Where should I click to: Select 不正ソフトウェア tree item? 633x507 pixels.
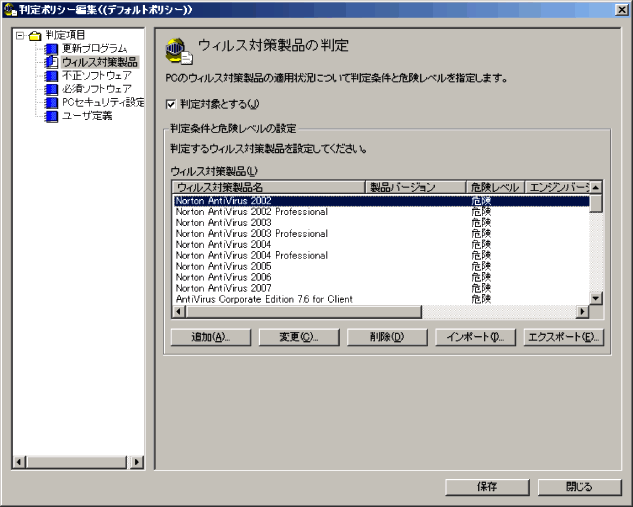[x=96, y=75]
